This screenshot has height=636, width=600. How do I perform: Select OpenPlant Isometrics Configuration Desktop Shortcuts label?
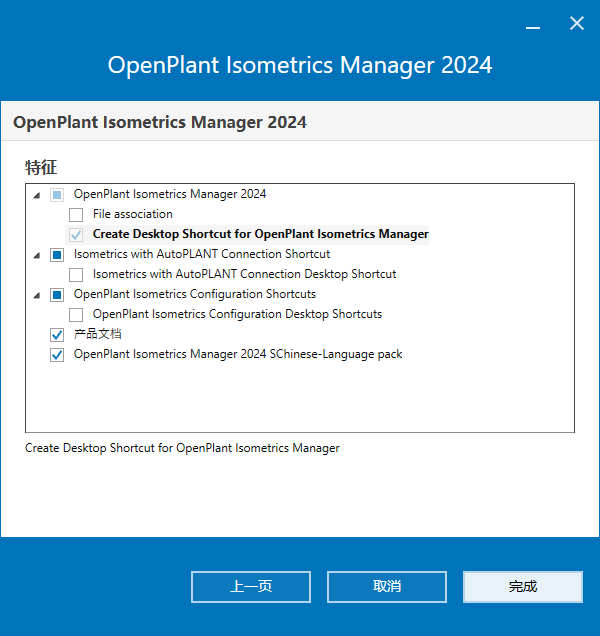(x=237, y=314)
